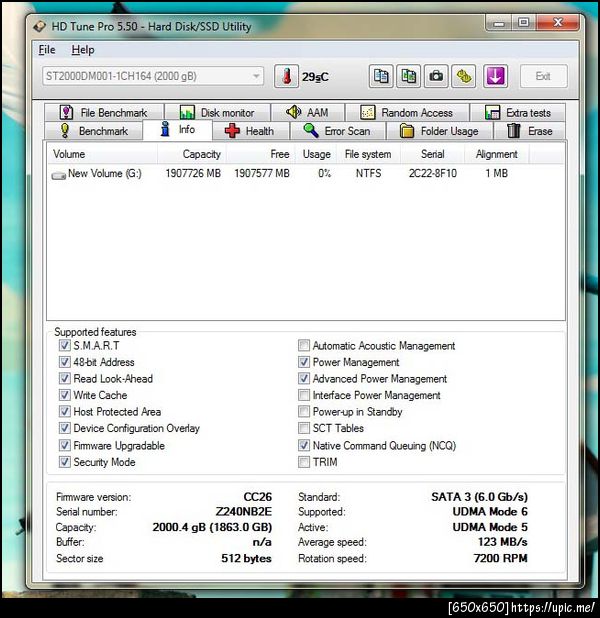Open the Help menu
The height and width of the screenshot is (618, 600).
pos(83,50)
